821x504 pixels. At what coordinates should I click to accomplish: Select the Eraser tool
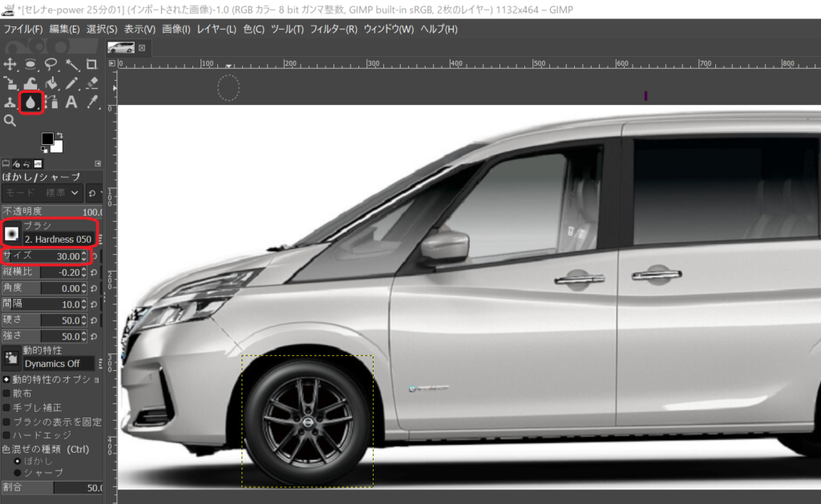91,83
